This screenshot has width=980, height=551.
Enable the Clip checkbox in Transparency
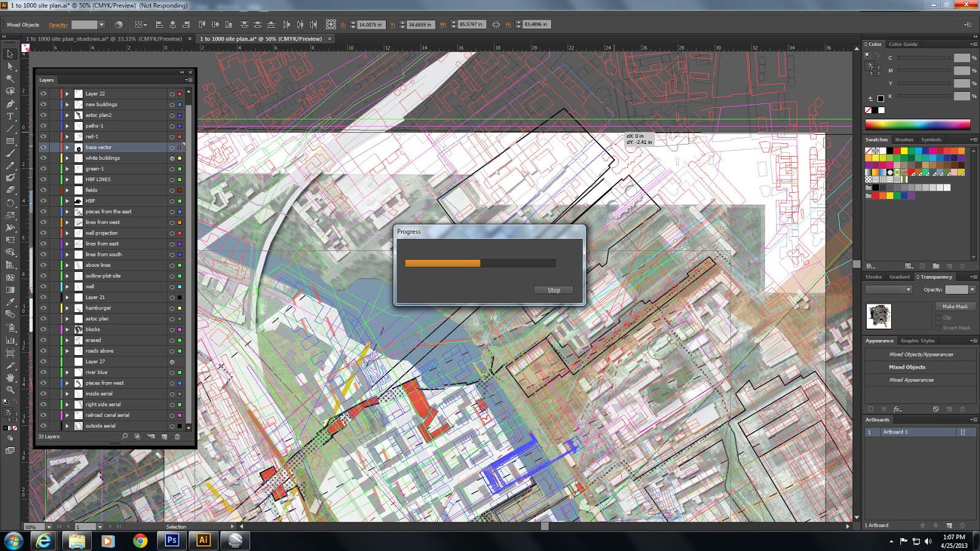tap(938, 318)
